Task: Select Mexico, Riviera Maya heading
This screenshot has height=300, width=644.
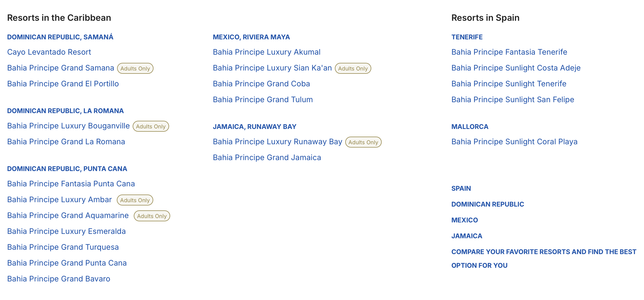Action: coord(251,37)
